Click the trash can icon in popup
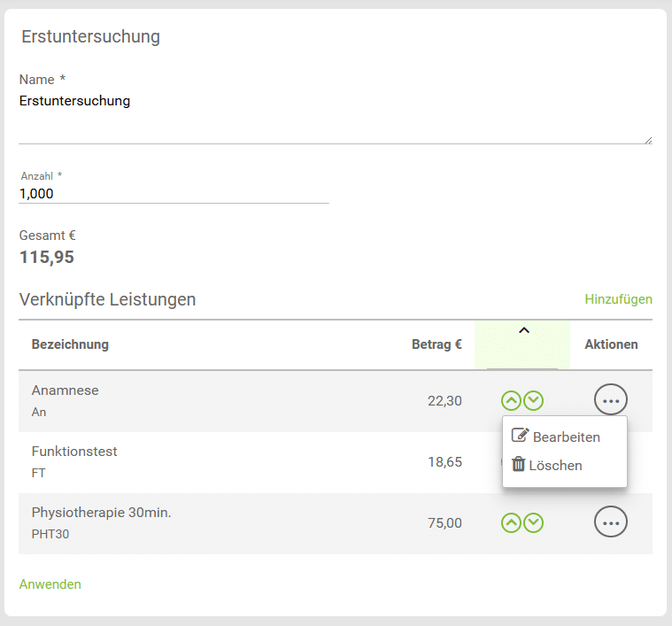 pos(519,464)
